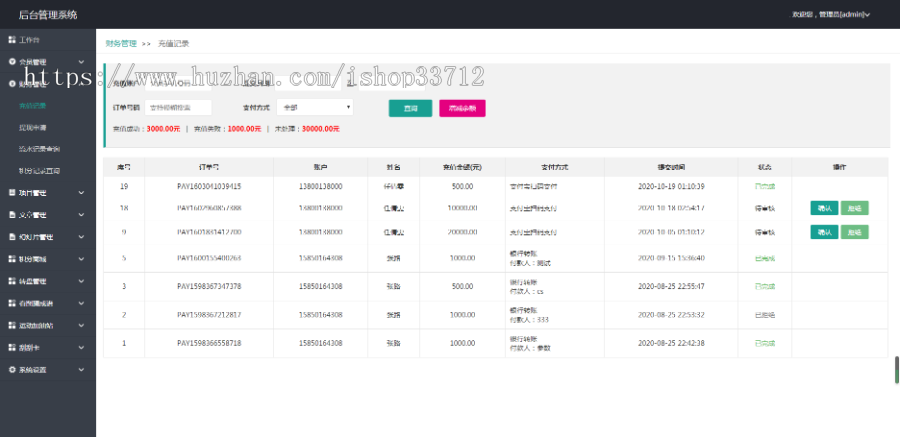Viewport: 900px width, 437px height.
Task: Click the 后台管理系统 title in header
Action: [x=48, y=14]
